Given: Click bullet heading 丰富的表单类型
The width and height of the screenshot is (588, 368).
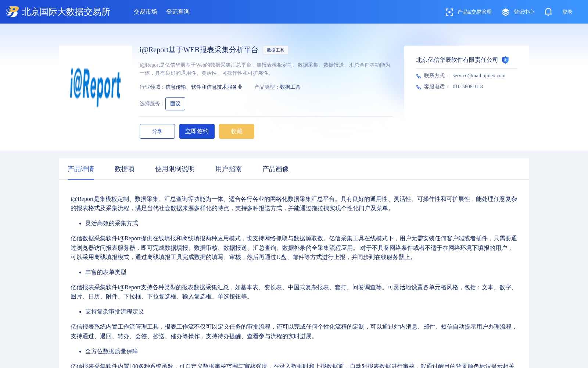Looking at the screenshot, I should (x=106, y=272).
